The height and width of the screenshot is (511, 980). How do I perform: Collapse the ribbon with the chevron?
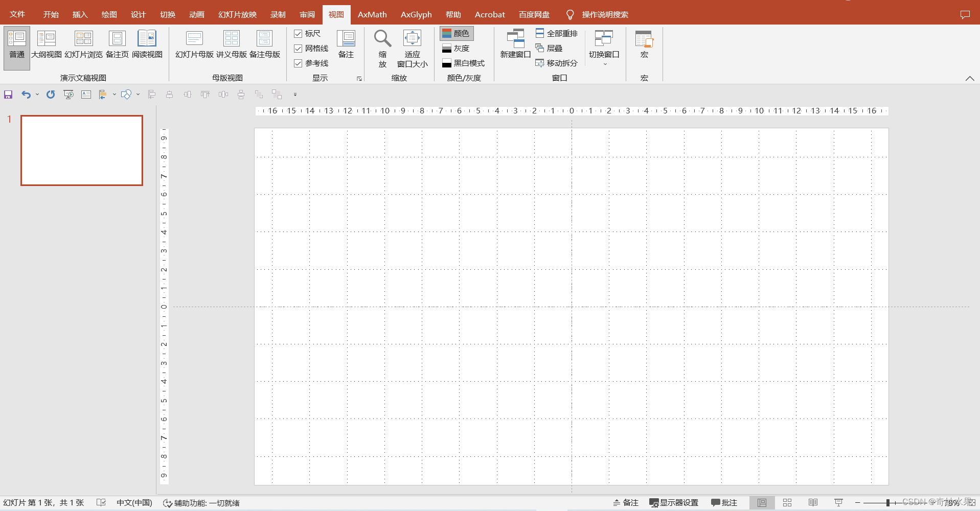[x=970, y=79]
